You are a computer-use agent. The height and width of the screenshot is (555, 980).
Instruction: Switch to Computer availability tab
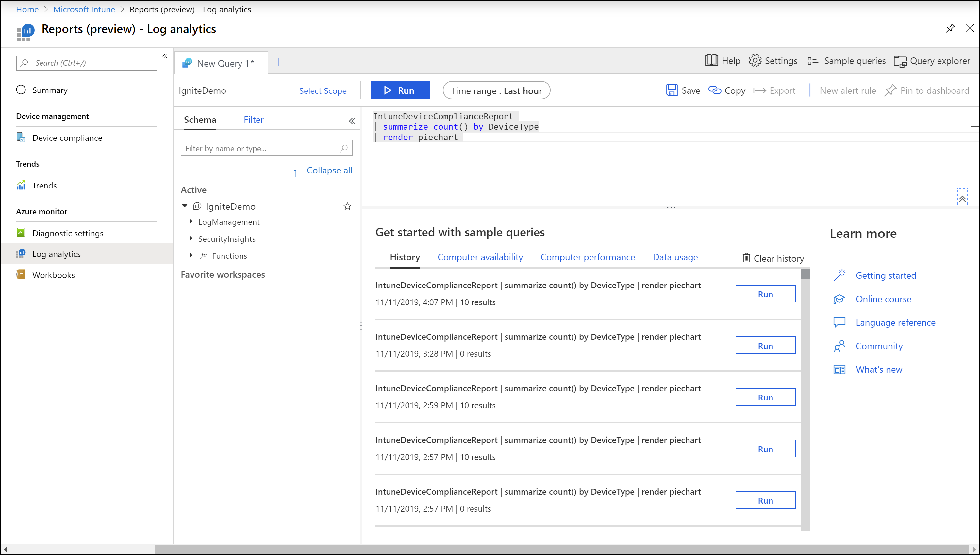click(480, 257)
